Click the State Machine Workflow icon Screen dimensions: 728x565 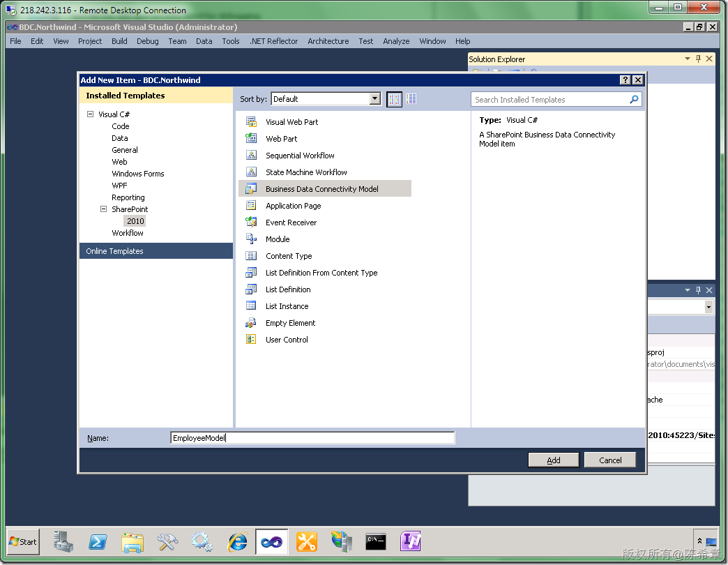[251, 172]
